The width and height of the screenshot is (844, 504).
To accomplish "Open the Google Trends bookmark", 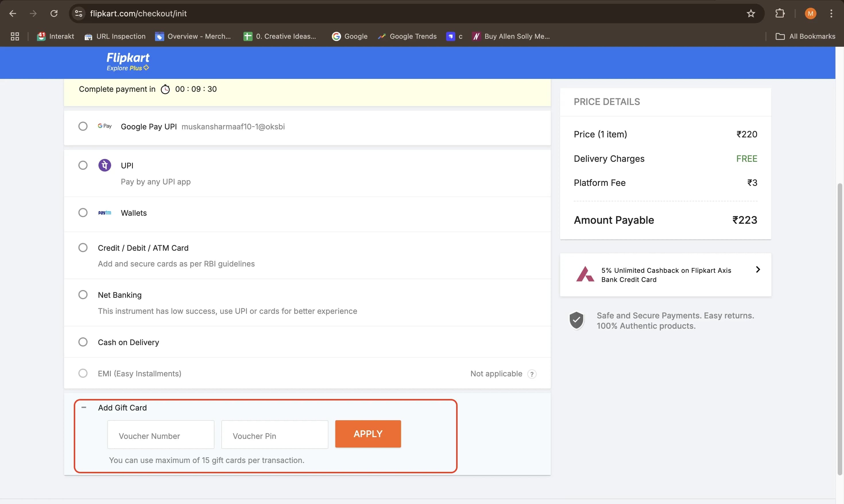I will [x=407, y=36].
